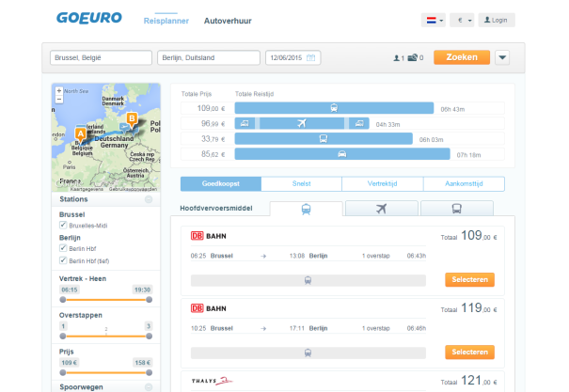The height and width of the screenshot is (392, 569).
Task: Sort by Vertrektijd tab
Action: [383, 184]
